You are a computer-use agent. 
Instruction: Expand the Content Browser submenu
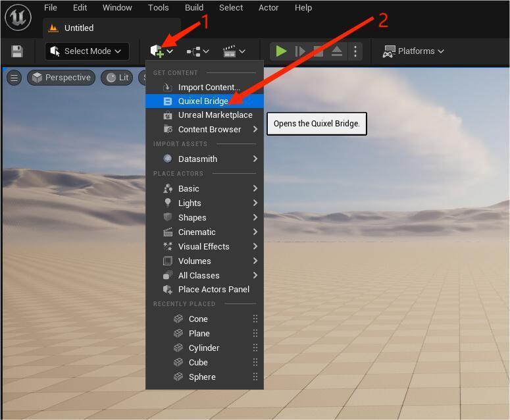[x=205, y=130]
